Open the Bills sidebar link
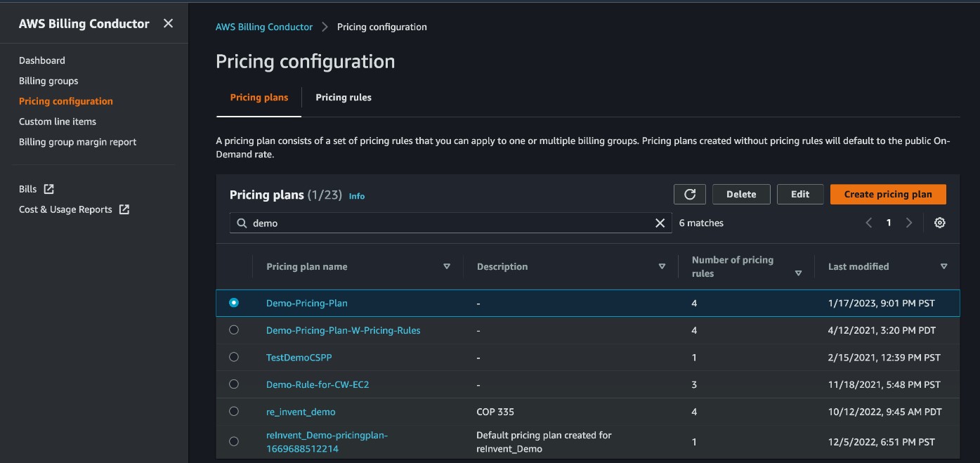Image resolution: width=980 pixels, height=463 pixels. (x=28, y=189)
